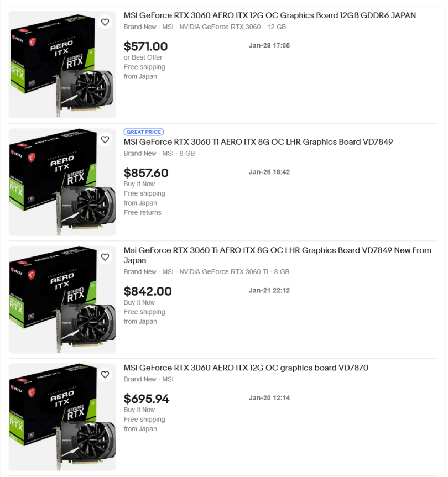Open RTX 3060 AERO ITX VD7870 listing title

pyautogui.click(x=246, y=368)
